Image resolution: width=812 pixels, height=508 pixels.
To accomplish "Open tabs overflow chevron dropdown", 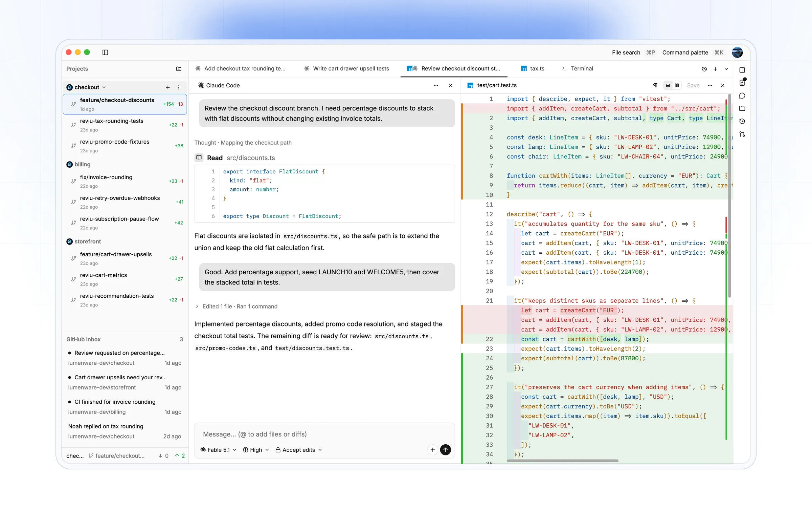I will click(726, 69).
